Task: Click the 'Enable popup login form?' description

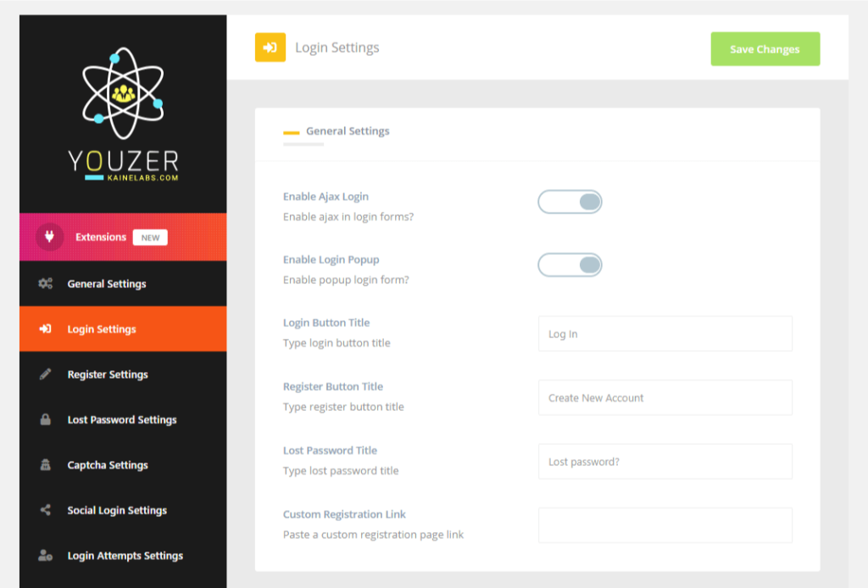Action: click(x=346, y=280)
